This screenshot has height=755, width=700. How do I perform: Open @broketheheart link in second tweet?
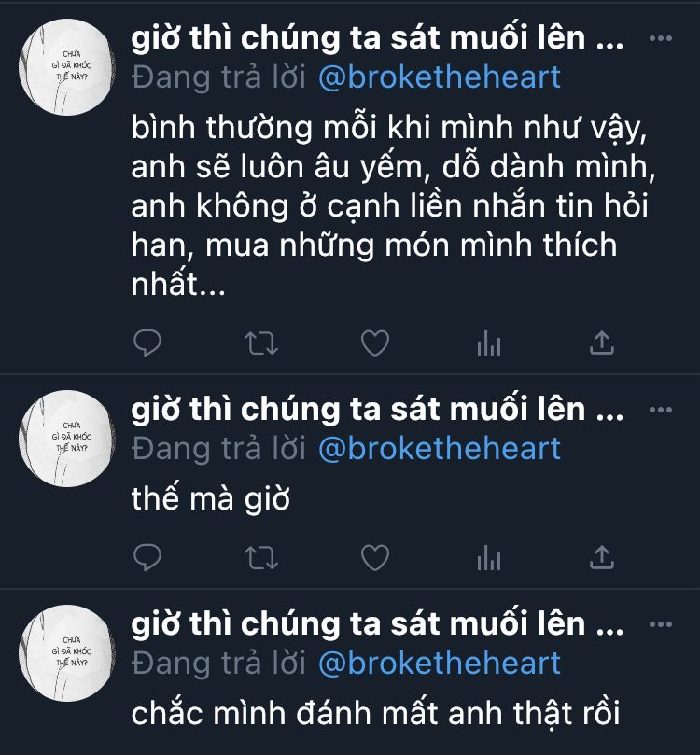coord(440,449)
